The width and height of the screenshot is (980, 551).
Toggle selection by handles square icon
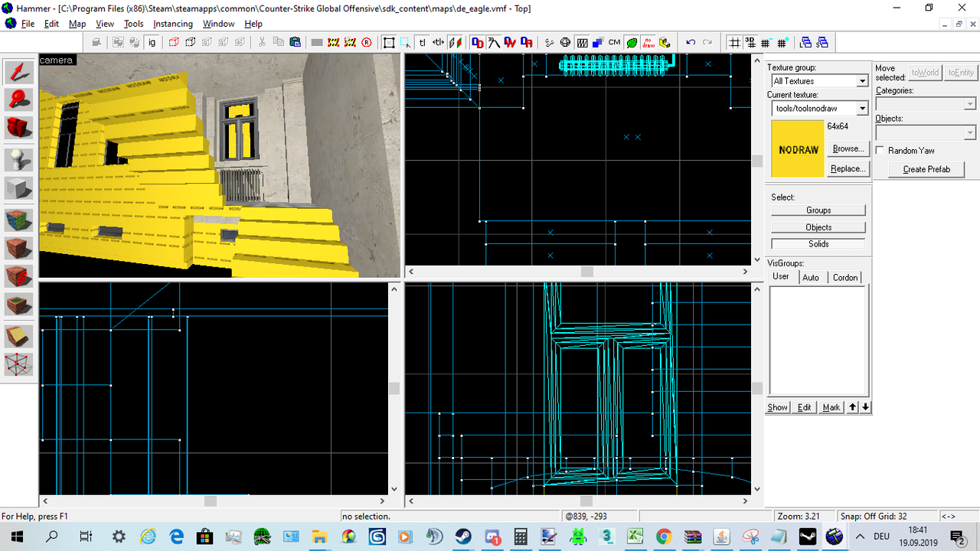tap(389, 42)
